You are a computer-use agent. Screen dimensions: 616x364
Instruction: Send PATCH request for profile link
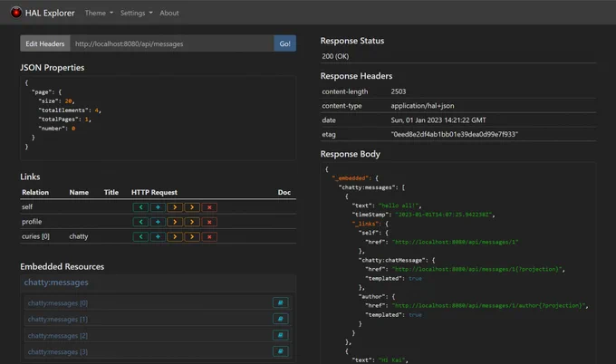(x=192, y=222)
